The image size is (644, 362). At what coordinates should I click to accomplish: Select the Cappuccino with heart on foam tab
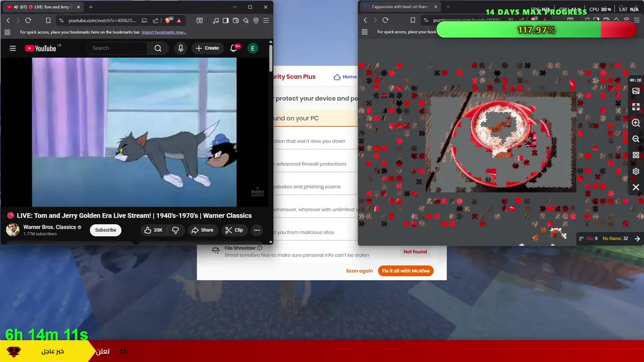400,7
